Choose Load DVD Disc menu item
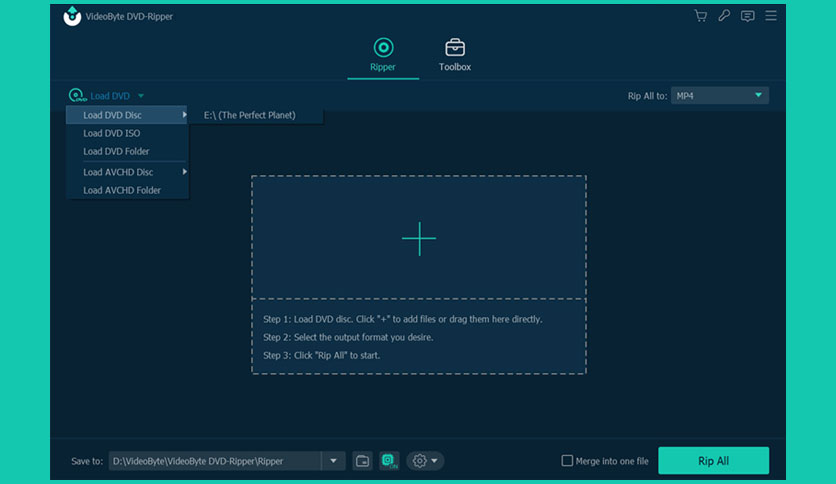 127,115
